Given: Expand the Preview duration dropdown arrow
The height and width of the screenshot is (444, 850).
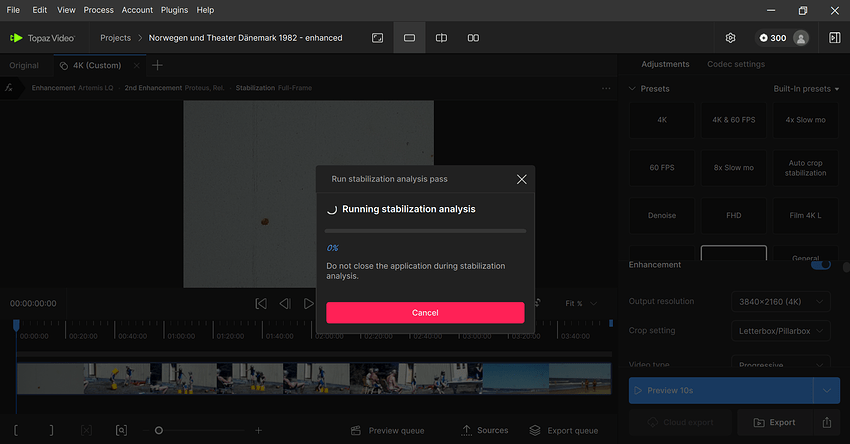Looking at the screenshot, I should tap(827, 390).
